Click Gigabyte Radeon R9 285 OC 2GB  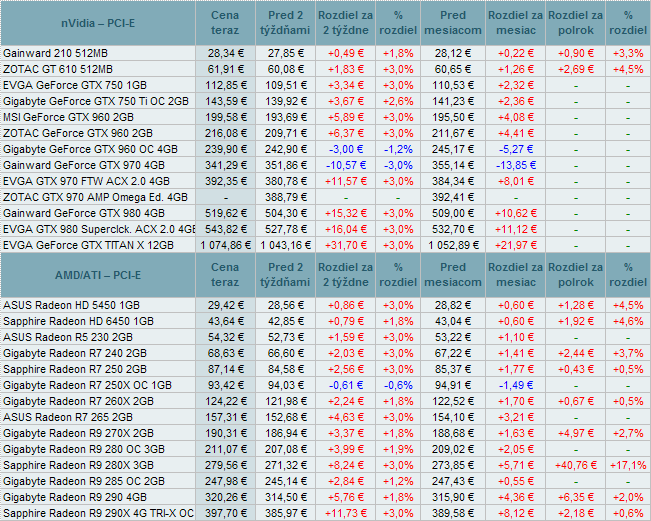(x=84, y=481)
